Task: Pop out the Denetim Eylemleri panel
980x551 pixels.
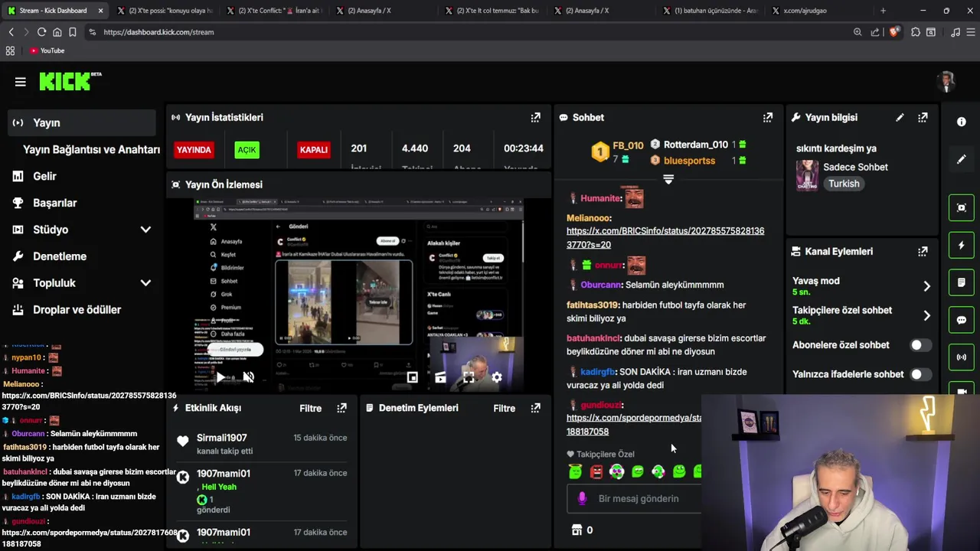Action: click(x=536, y=408)
